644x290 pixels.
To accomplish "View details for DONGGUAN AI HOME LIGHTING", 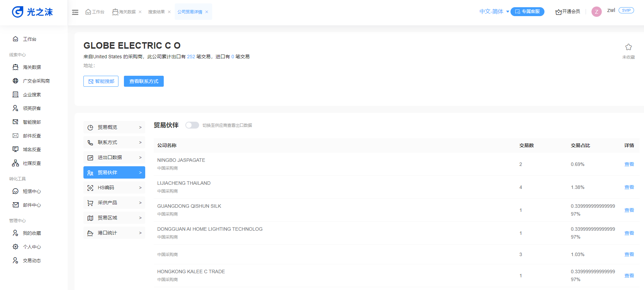I will pos(629,233).
